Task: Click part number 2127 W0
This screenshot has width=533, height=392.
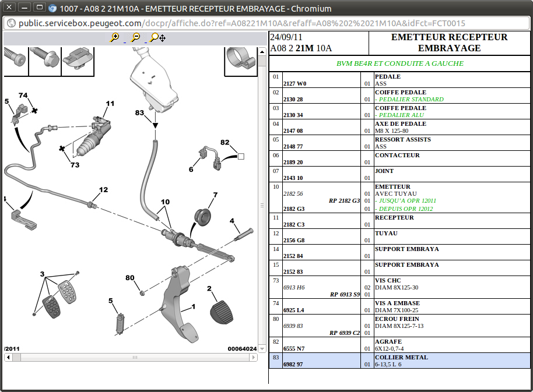Action: (294, 83)
